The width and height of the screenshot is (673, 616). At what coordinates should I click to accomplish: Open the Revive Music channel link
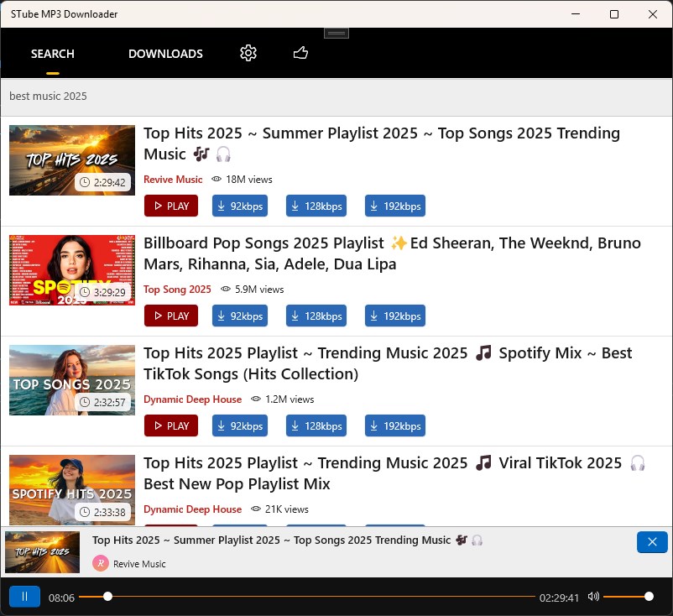173,179
